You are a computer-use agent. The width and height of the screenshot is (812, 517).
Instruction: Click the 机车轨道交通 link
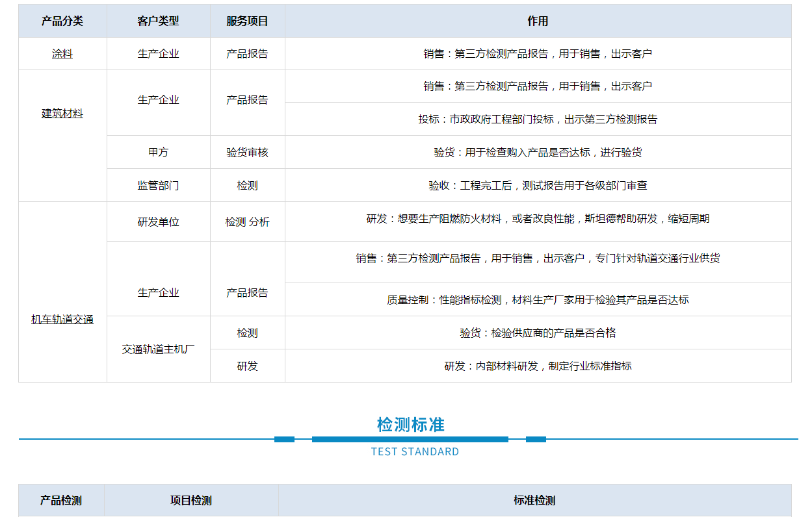coord(62,320)
